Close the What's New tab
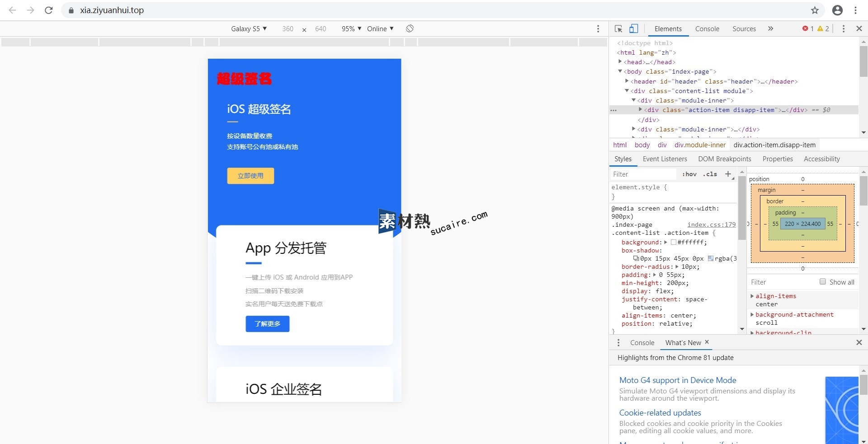This screenshot has width=868, height=444. coord(707,342)
